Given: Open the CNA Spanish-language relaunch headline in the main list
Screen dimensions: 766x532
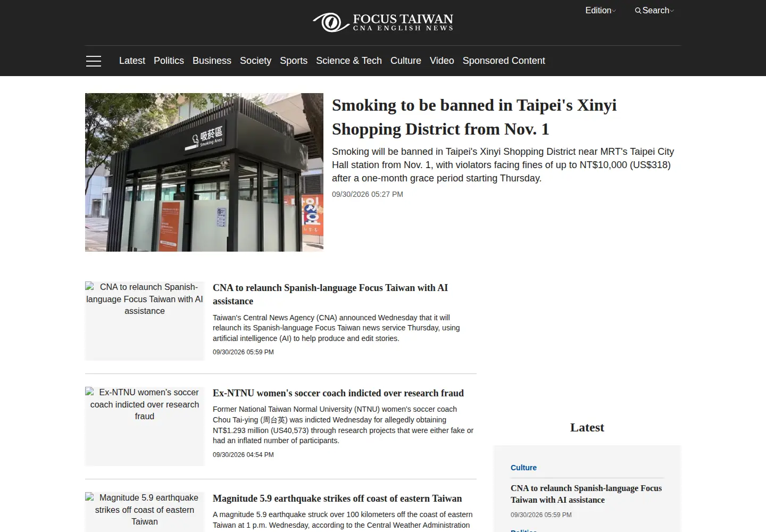Looking at the screenshot, I should (330, 294).
